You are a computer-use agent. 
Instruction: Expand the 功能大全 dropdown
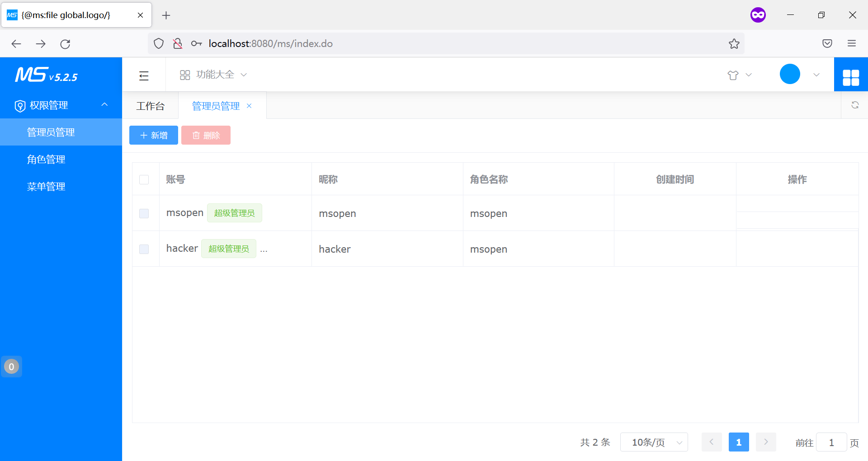pos(213,75)
